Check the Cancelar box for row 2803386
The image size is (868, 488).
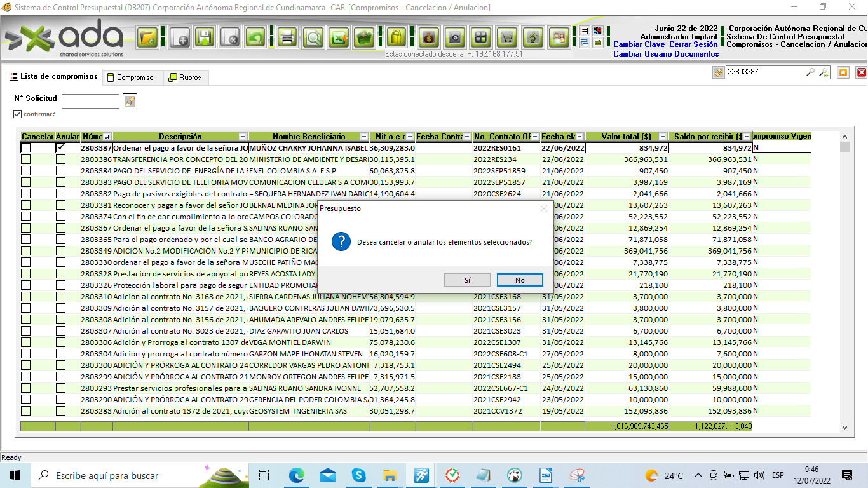tap(25, 159)
